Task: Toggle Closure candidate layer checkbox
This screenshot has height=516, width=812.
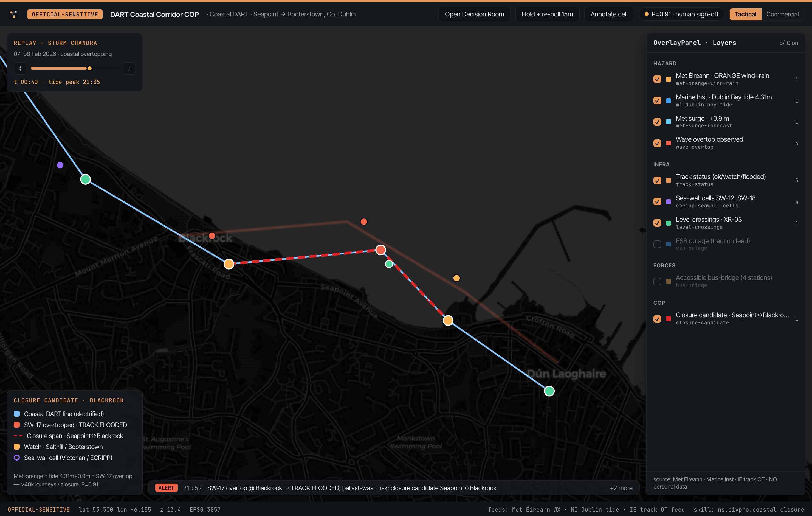Action: pyautogui.click(x=657, y=319)
